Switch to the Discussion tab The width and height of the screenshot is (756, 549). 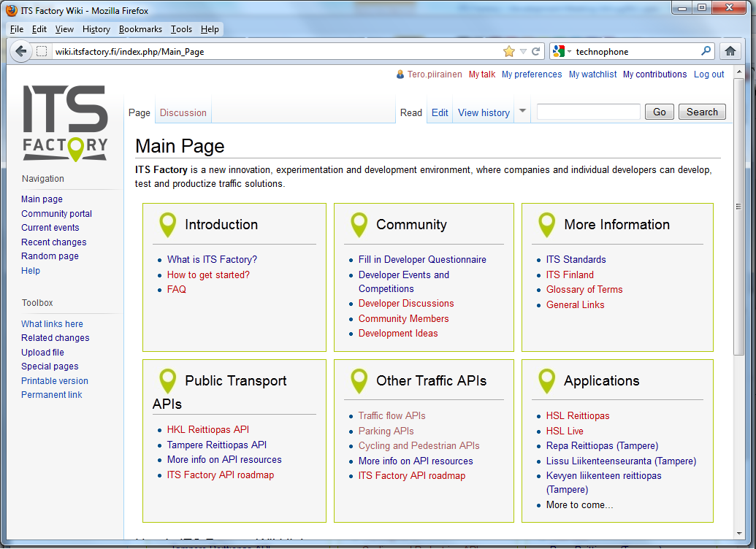pos(183,112)
